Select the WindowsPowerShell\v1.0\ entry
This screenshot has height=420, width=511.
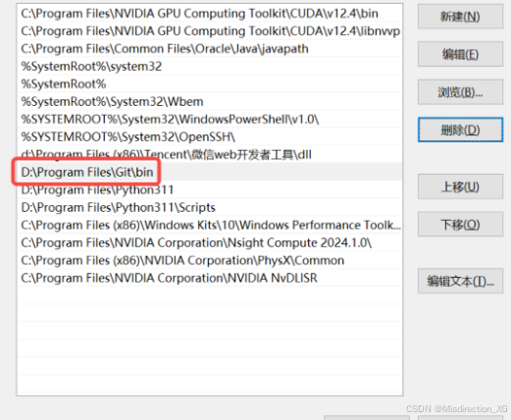pyautogui.click(x=210, y=120)
